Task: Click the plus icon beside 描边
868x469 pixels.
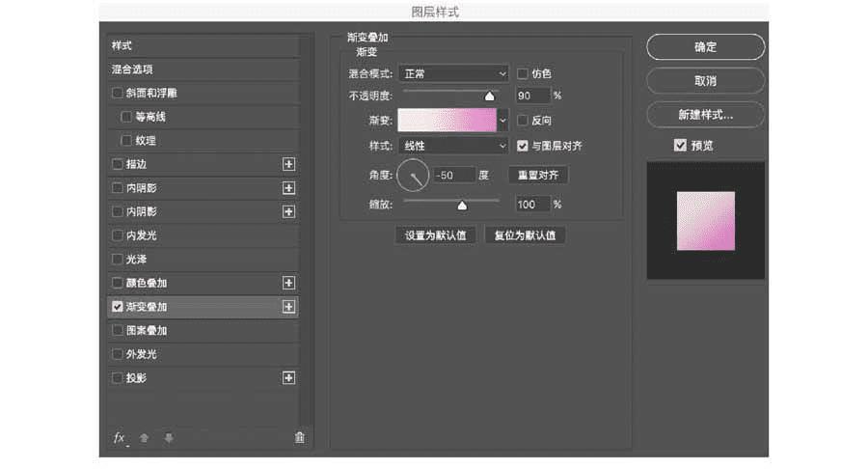Action: (288, 164)
